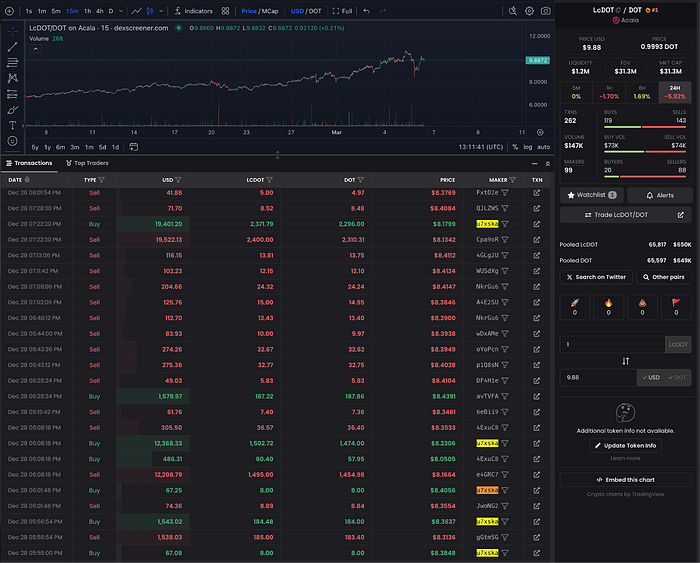Viewport: 700px width, 563px height.
Task: Open the FxtD2e transaction in explorer
Action: click(x=537, y=193)
